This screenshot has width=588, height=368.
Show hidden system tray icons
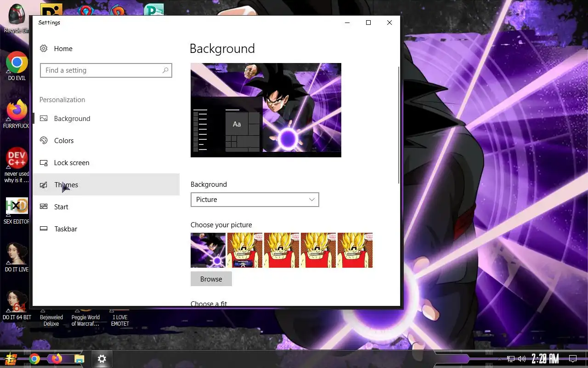pyautogui.click(x=500, y=359)
